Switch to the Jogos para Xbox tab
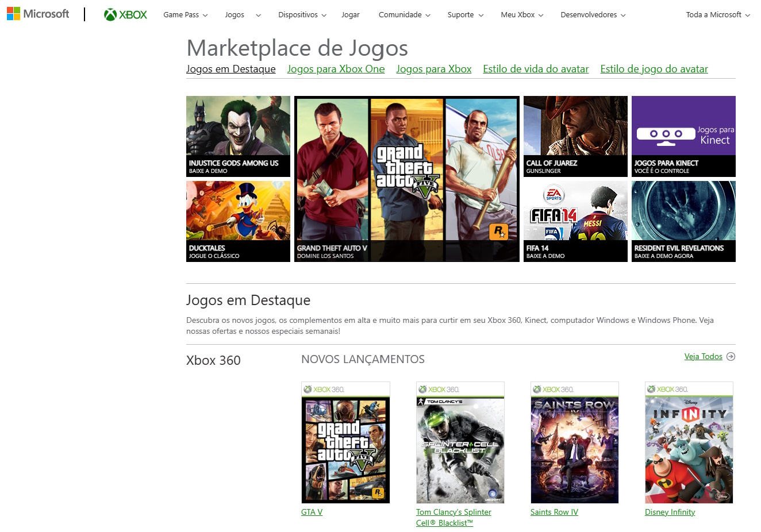761x532 pixels. [x=434, y=69]
